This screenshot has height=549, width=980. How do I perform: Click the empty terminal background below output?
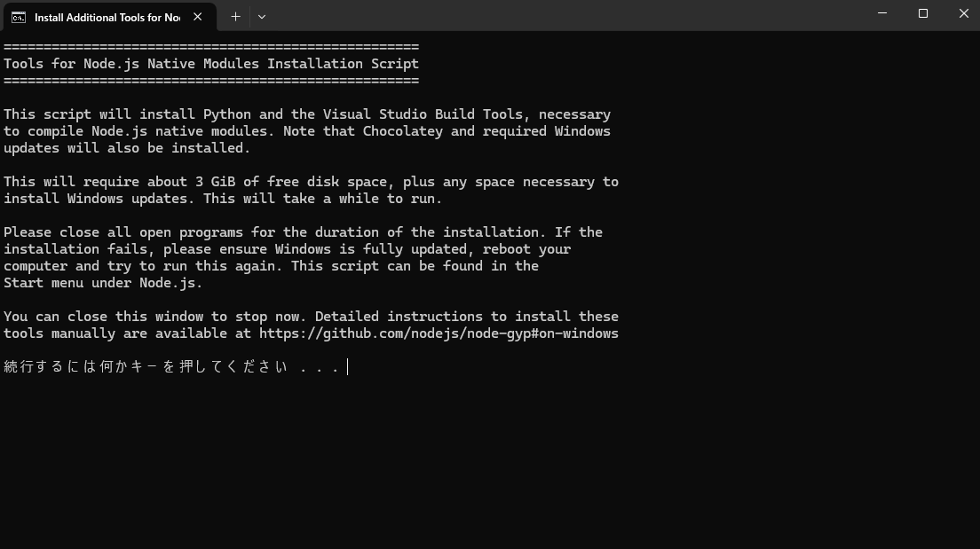(x=488, y=461)
